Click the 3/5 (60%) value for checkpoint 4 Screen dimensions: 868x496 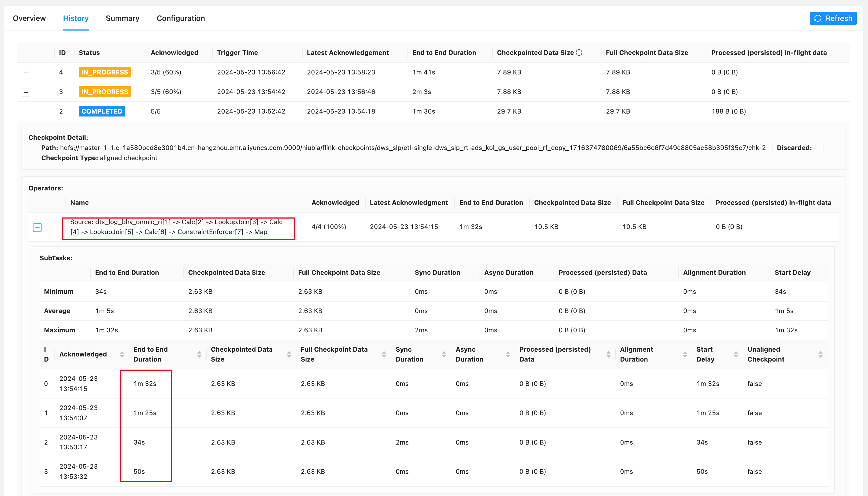166,72
